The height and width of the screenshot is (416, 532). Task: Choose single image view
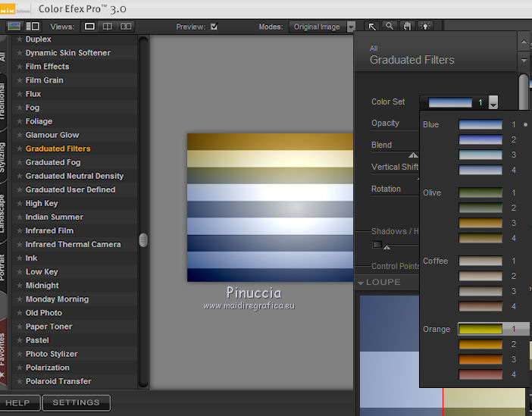click(x=89, y=27)
